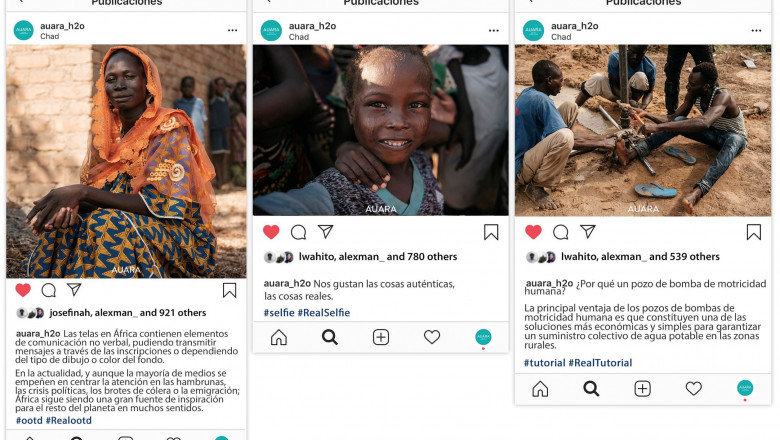Image resolution: width=780 pixels, height=440 pixels.
Task: Share the well pump post via send icon
Action: pyautogui.click(x=587, y=231)
